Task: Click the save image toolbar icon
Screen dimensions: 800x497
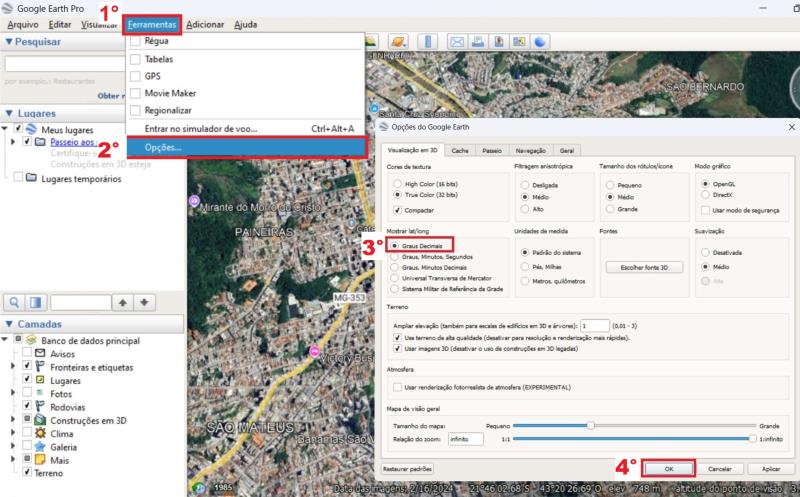Action: [x=499, y=42]
